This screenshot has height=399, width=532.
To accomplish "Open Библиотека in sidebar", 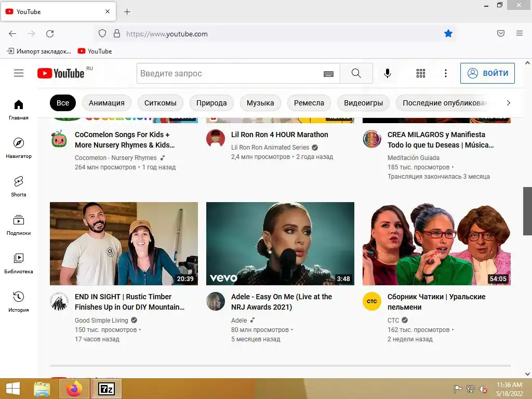I will 19,263.
